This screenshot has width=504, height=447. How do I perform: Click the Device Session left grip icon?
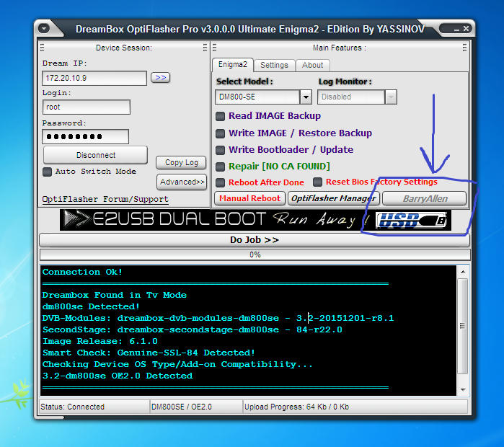42,48
